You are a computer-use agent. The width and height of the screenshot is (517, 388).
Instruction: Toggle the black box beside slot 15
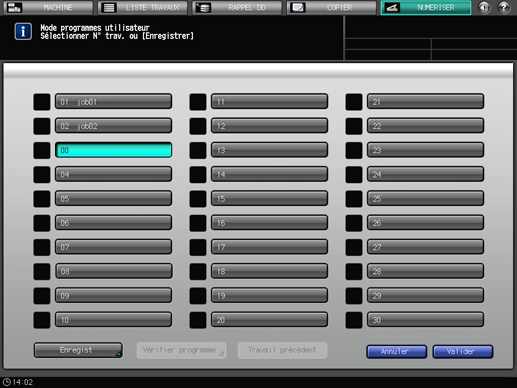point(198,199)
